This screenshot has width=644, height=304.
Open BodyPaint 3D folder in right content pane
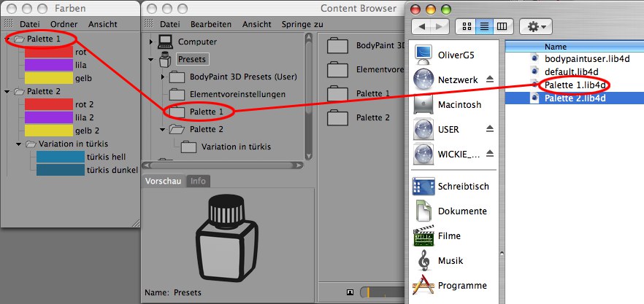pyautogui.click(x=337, y=46)
